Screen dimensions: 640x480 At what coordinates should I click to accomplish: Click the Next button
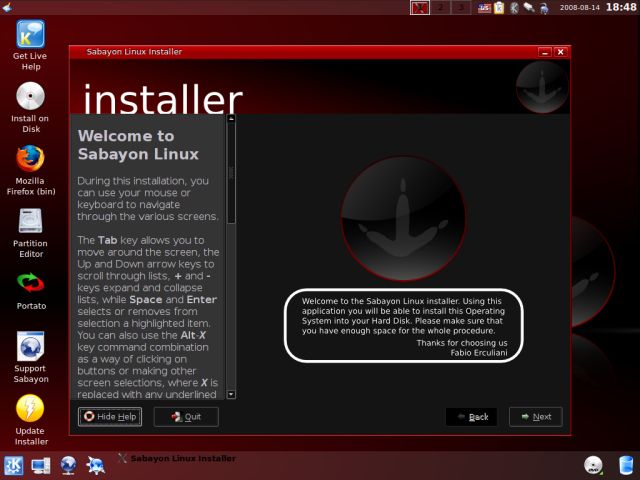point(536,417)
